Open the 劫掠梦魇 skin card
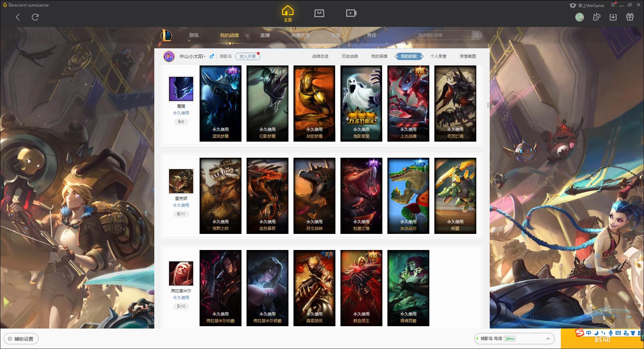 click(314, 103)
